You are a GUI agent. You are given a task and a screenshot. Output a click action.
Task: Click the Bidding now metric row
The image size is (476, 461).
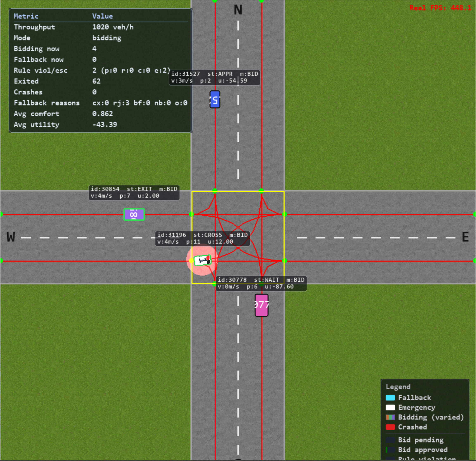101,49
